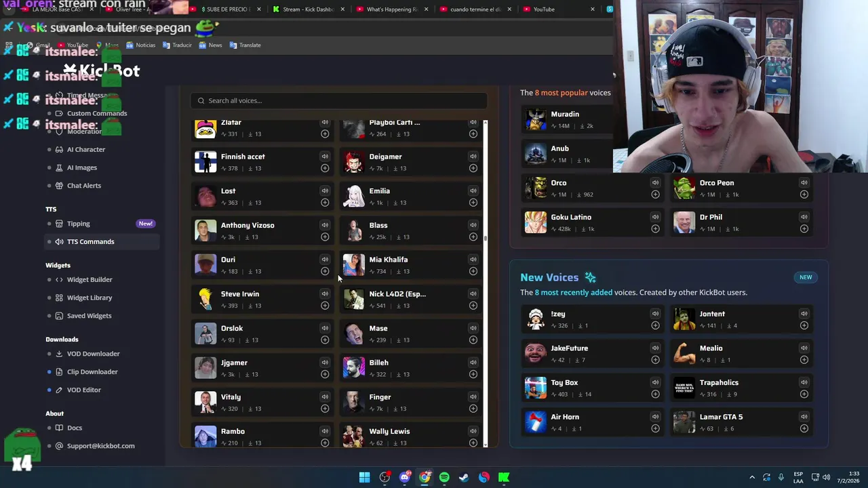Play preview of Ouri voice
Image resolution: width=868 pixels, height=488 pixels.
[x=325, y=260]
